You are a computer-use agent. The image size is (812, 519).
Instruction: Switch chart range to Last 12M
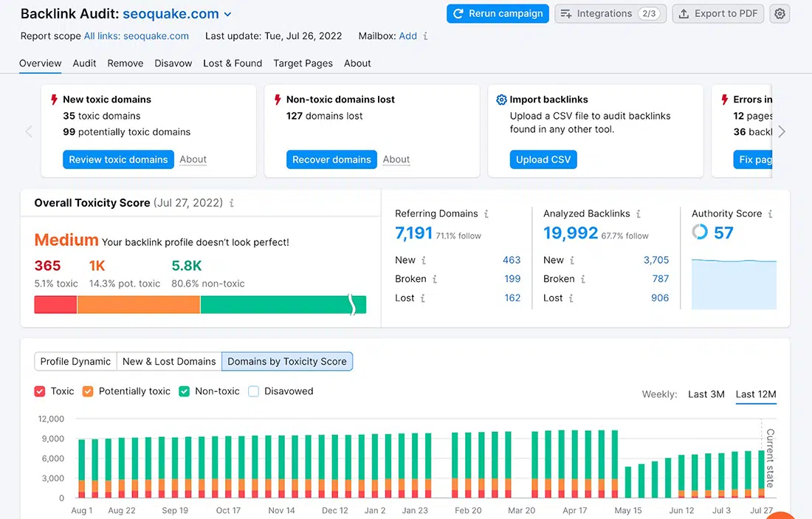tap(756, 394)
